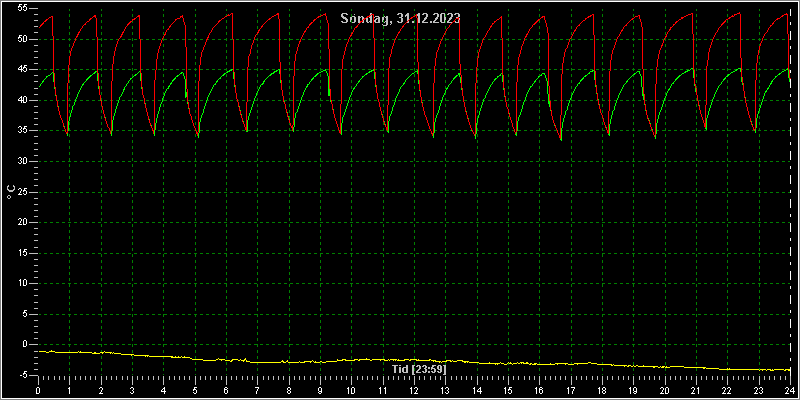The image size is (800, 400).
Task: Click the 30 label on the temperature axis
Action: (x=24, y=161)
